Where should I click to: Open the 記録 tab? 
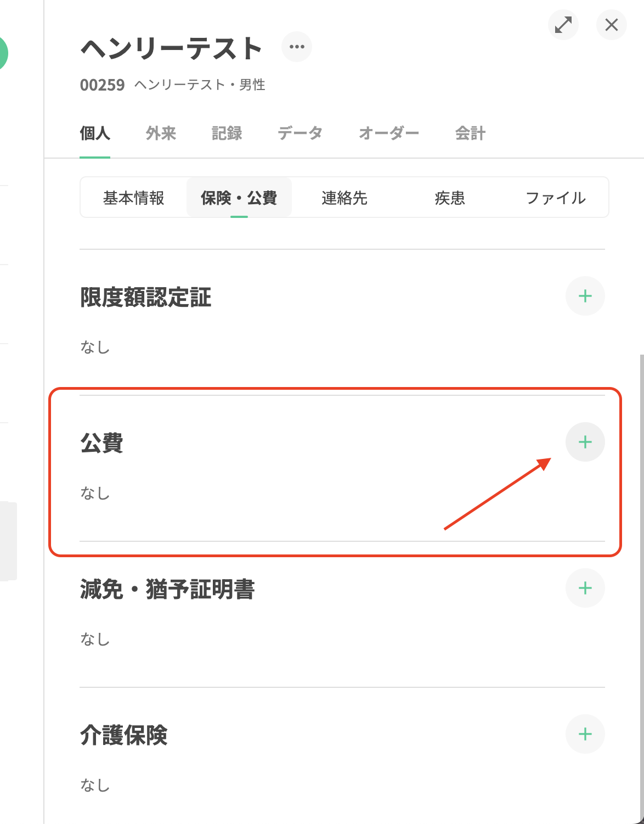point(227,133)
